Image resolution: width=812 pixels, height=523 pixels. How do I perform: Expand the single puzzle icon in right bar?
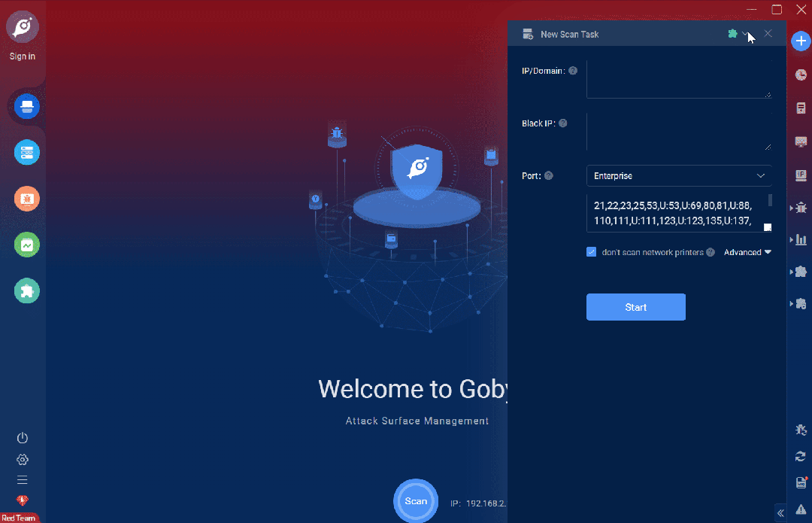pyautogui.click(x=799, y=272)
